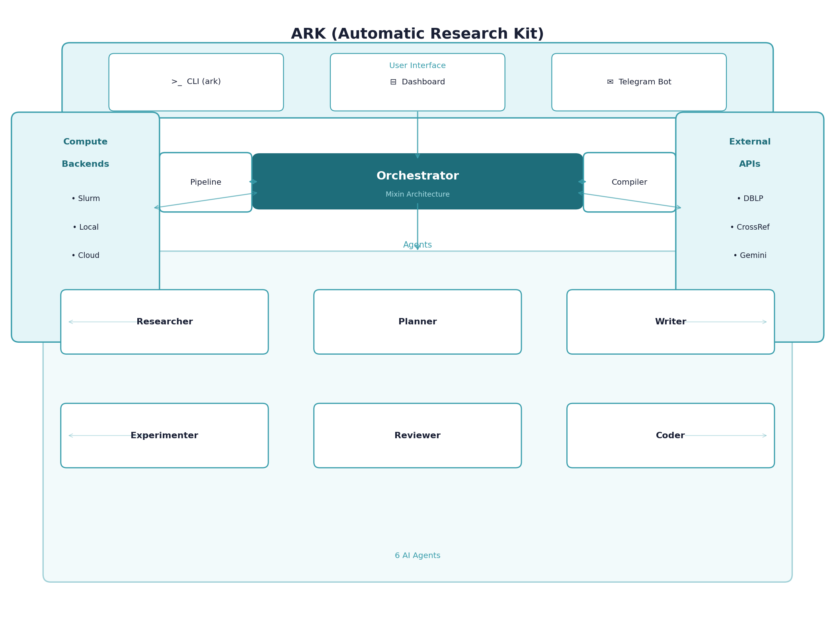
Task: Click the Pipeline button
Action: coord(205,182)
